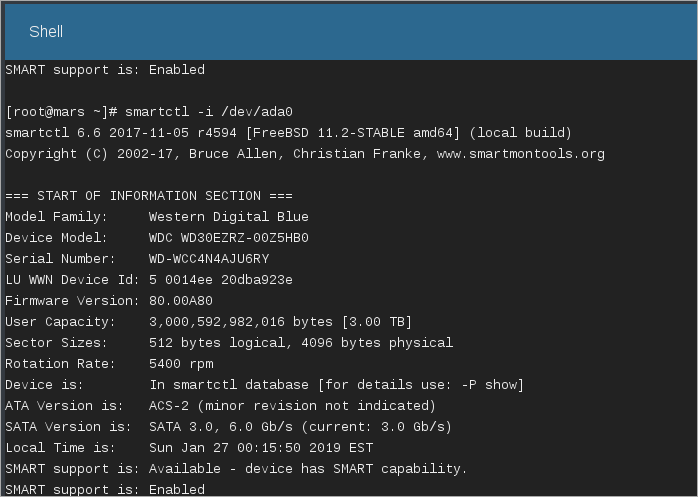Click the Copyright Bruce Allen line

coord(305,154)
